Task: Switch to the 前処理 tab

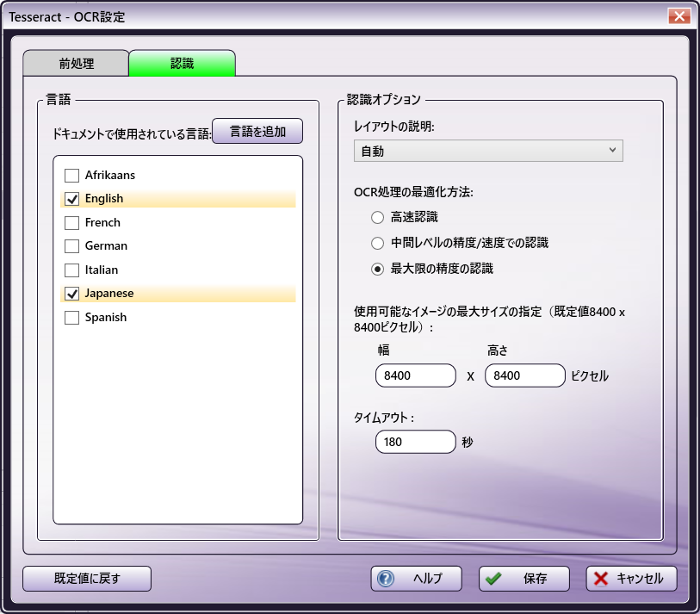Action: pyautogui.click(x=77, y=64)
